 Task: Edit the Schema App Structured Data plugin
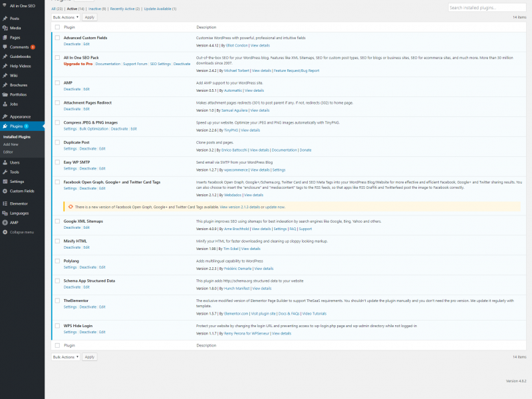coord(86,287)
